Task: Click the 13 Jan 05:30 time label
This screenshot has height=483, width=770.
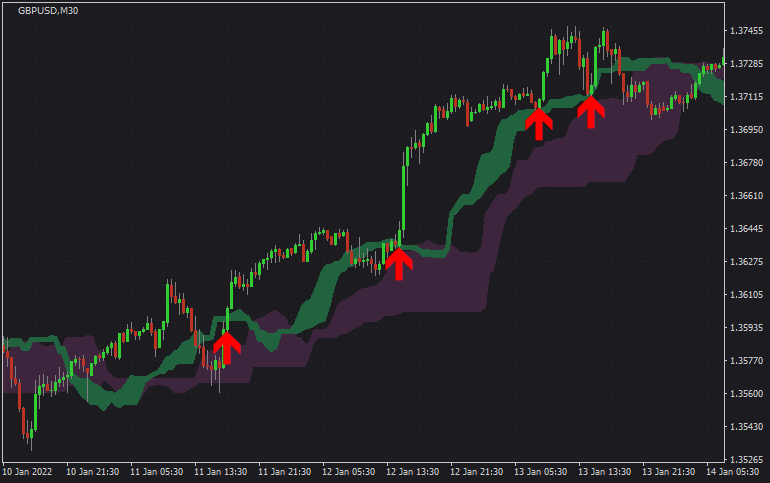Action: click(541, 472)
